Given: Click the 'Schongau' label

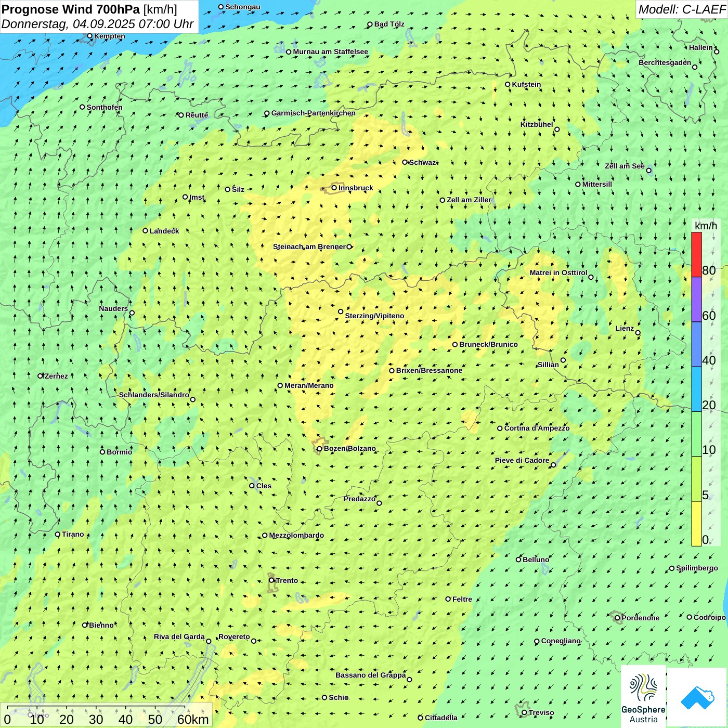Looking at the screenshot, I should [243, 7].
